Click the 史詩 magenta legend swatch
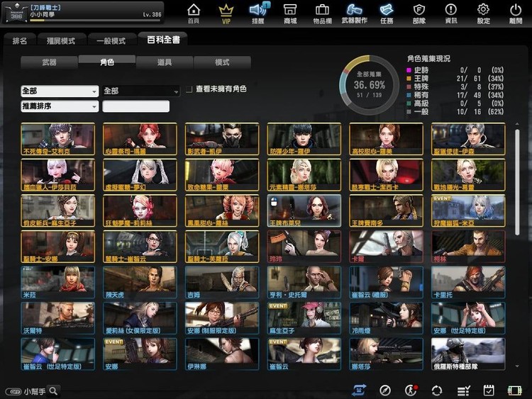 point(409,70)
